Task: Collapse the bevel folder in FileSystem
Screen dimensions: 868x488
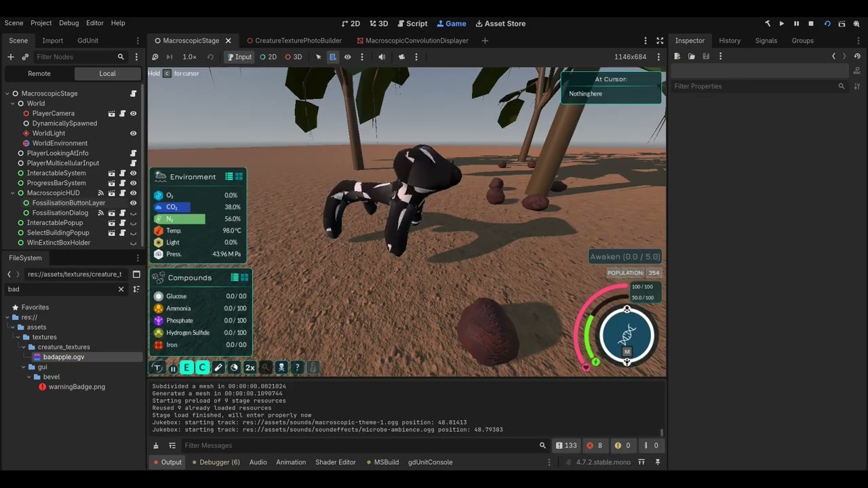Action: click(x=29, y=377)
